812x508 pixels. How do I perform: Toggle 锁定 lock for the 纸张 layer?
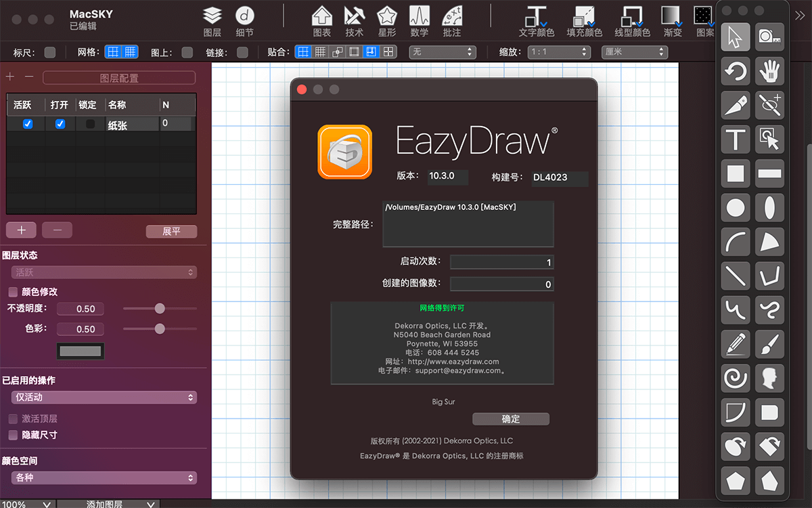pyautogui.click(x=90, y=124)
